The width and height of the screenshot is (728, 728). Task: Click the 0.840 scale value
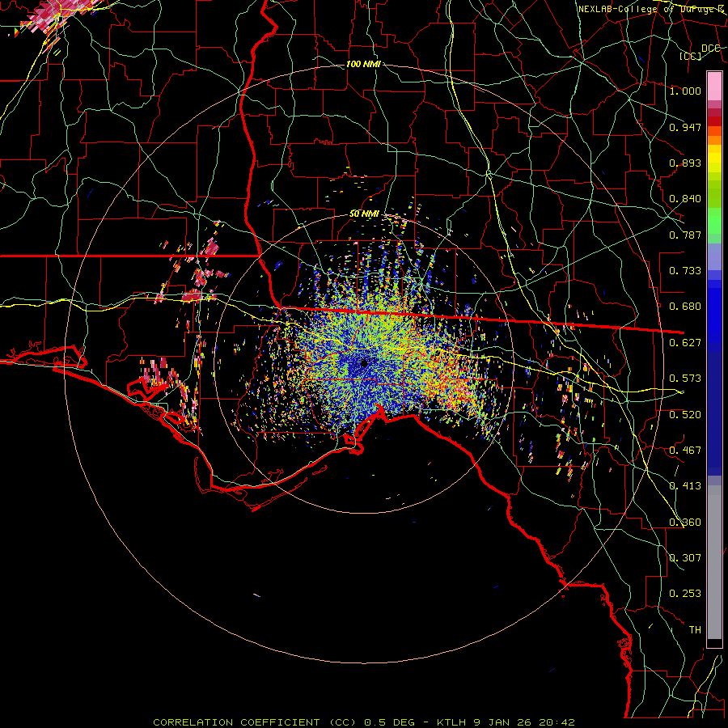[685, 199]
